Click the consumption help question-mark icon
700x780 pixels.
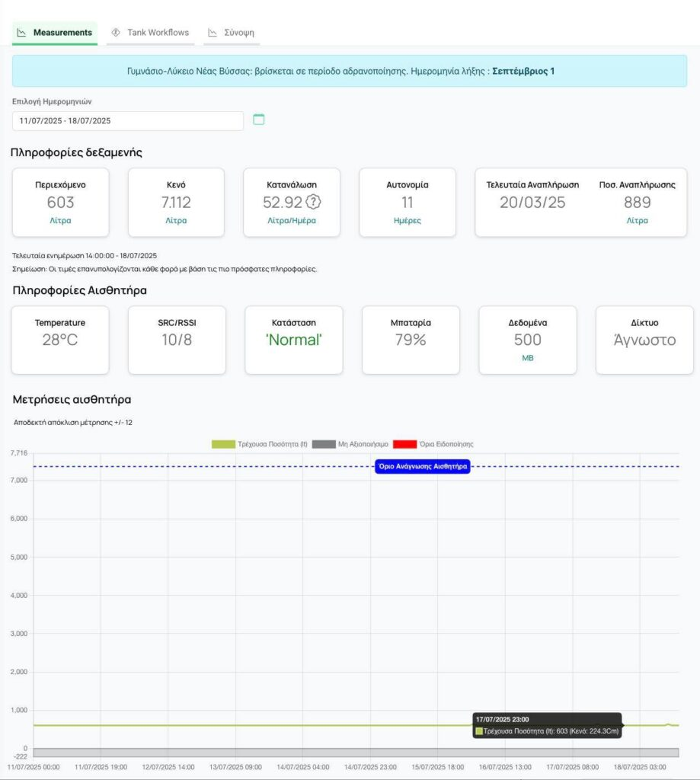312,203
